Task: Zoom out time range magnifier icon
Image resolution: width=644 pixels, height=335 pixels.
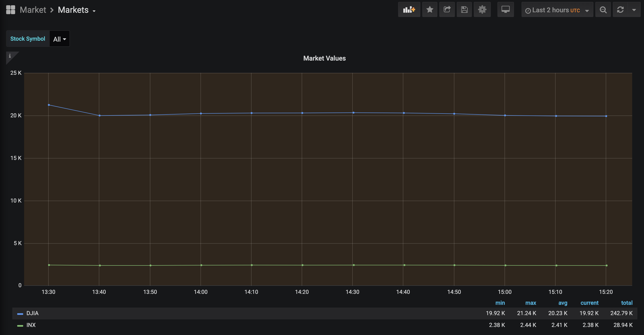Action: [x=603, y=10]
